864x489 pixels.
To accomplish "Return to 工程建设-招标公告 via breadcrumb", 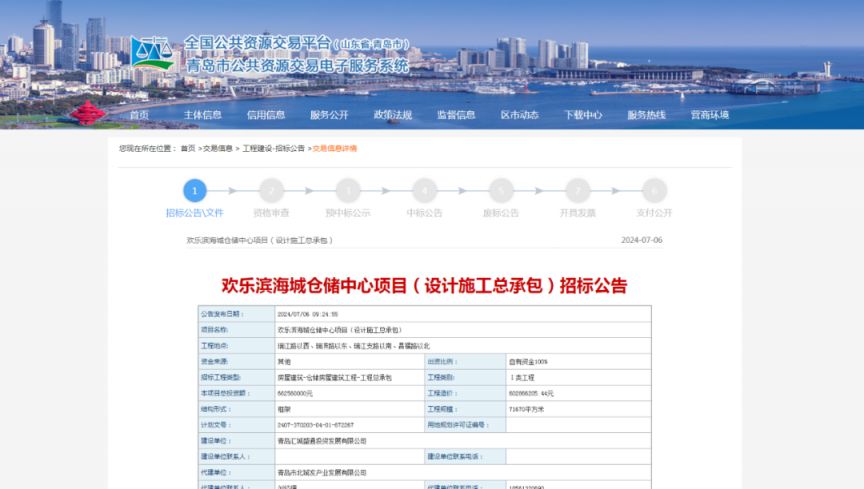I will point(274,149).
